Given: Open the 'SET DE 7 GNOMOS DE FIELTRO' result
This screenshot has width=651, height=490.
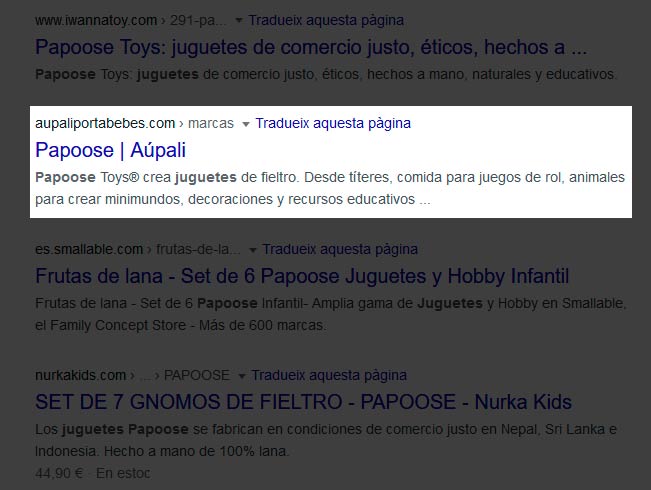Looking at the screenshot, I should click(x=303, y=402).
